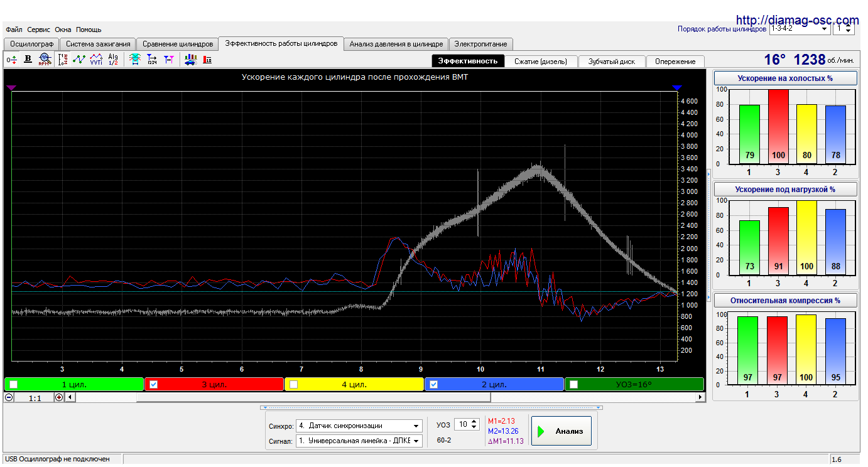The height and width of the screenshot is (467, 868).
Task: Click the bold B toolbar icon
Action: tap(28, 60)
